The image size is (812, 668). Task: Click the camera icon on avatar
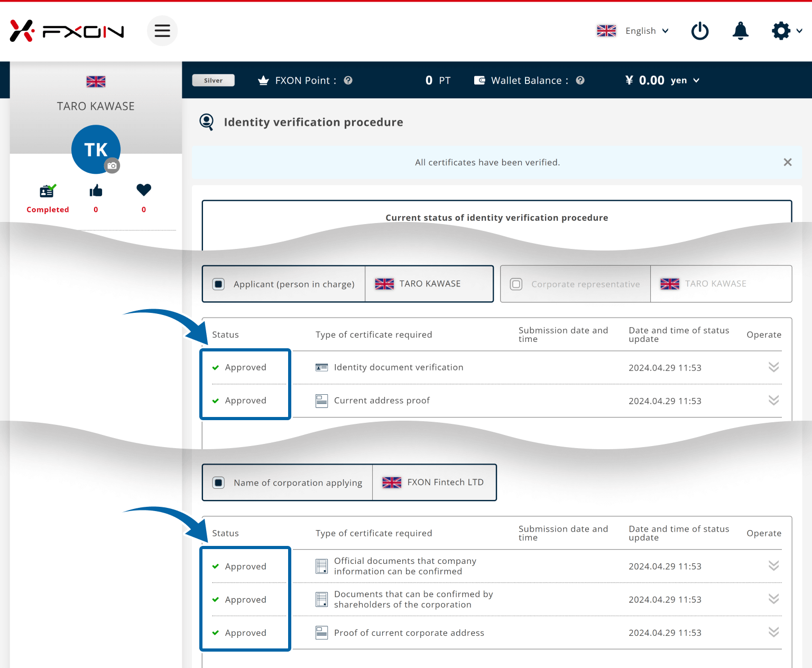pos(112,166)
